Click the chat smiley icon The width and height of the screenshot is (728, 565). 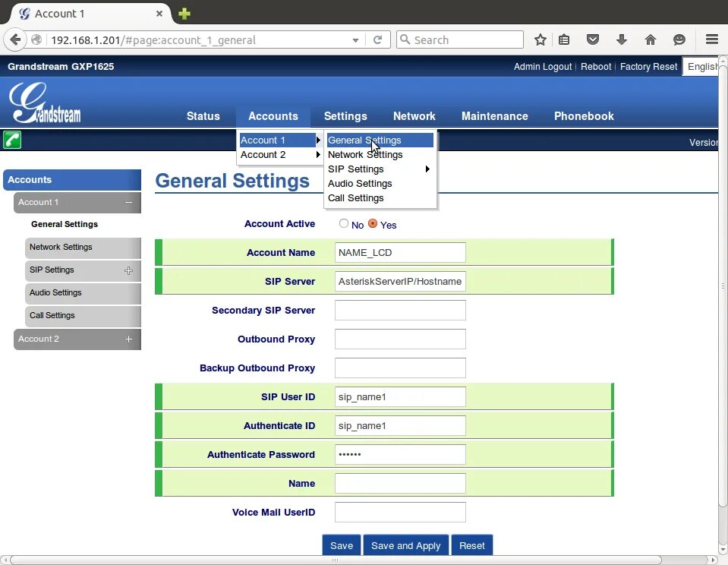(679, 40)
